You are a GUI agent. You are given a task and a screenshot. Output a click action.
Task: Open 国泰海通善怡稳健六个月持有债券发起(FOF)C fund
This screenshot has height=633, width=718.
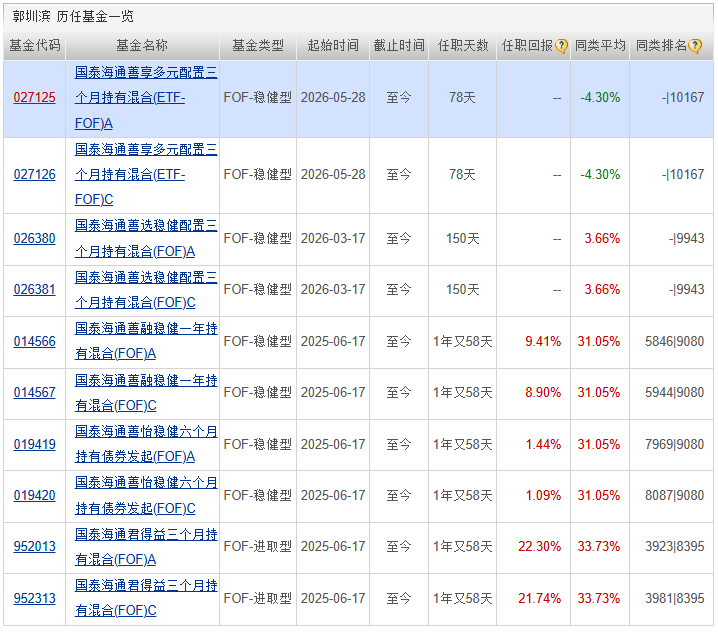[x=146, y=496]
